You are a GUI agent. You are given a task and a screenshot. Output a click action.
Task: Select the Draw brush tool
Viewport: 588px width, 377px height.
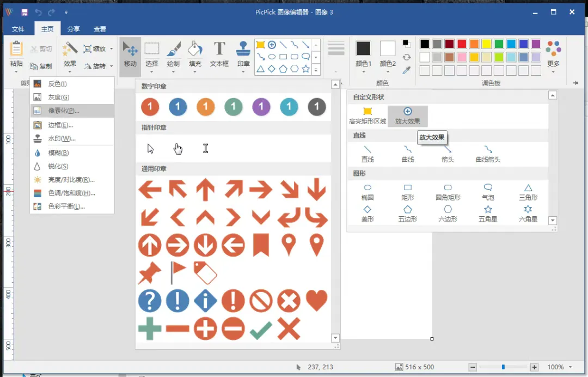(x=173, y=55)
